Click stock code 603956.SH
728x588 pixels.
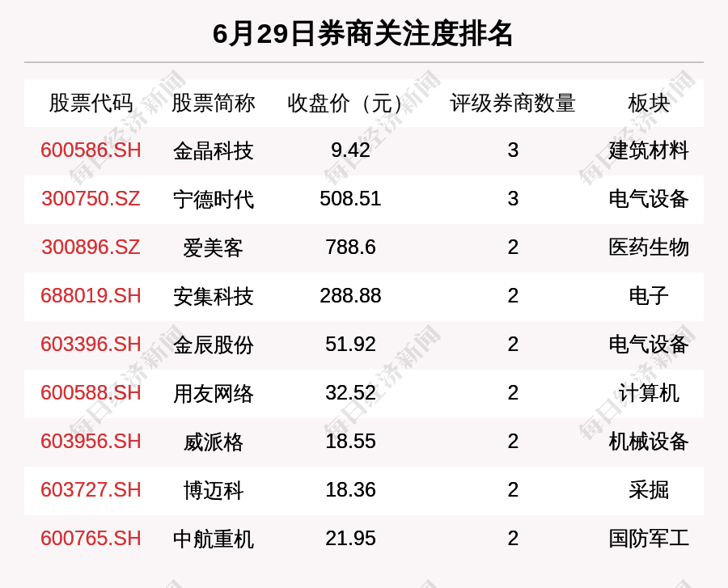tap(91, 442)
